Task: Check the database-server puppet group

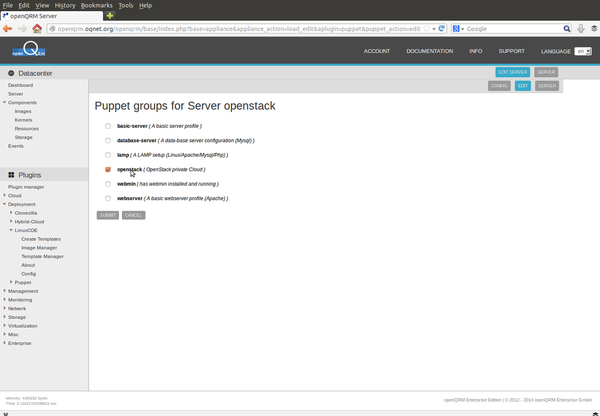Action: (x=108, y=140)
